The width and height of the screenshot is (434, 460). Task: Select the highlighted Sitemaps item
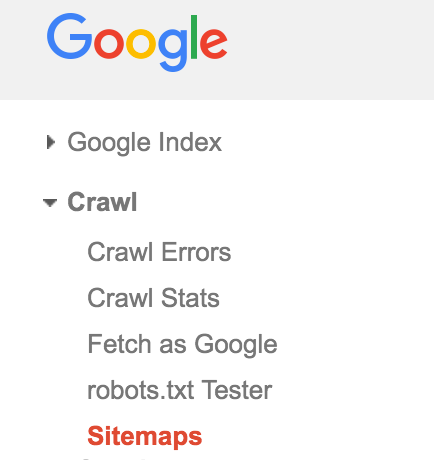coord(145,436)
